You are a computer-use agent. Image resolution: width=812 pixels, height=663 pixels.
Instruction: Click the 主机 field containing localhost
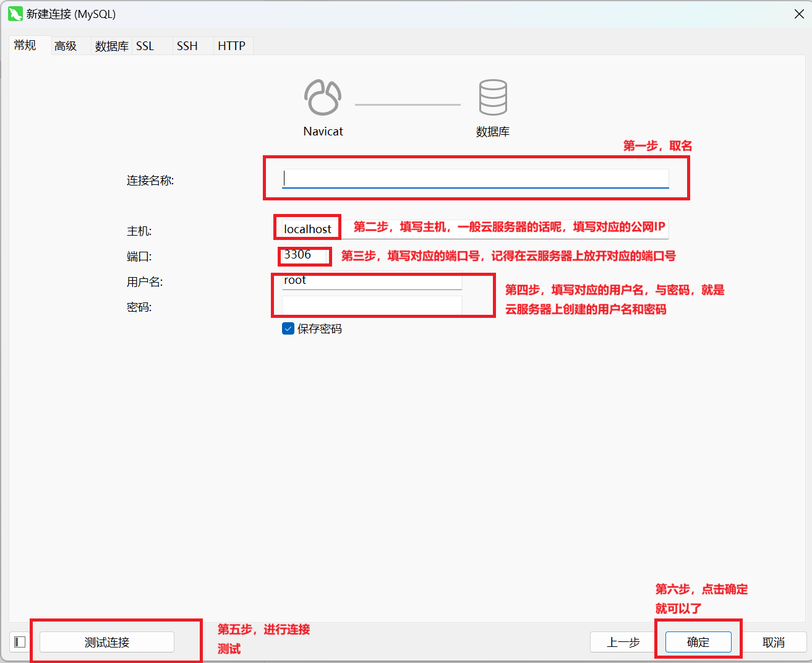(476, 229)
